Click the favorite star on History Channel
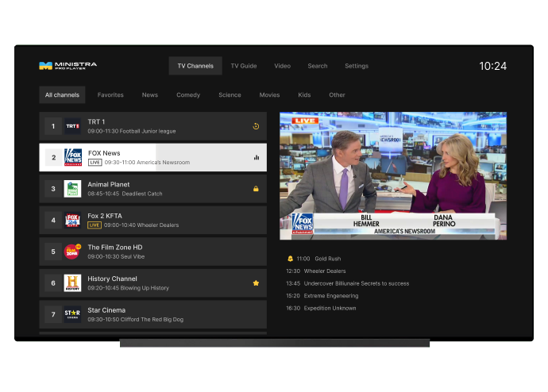 click(256, 283)
